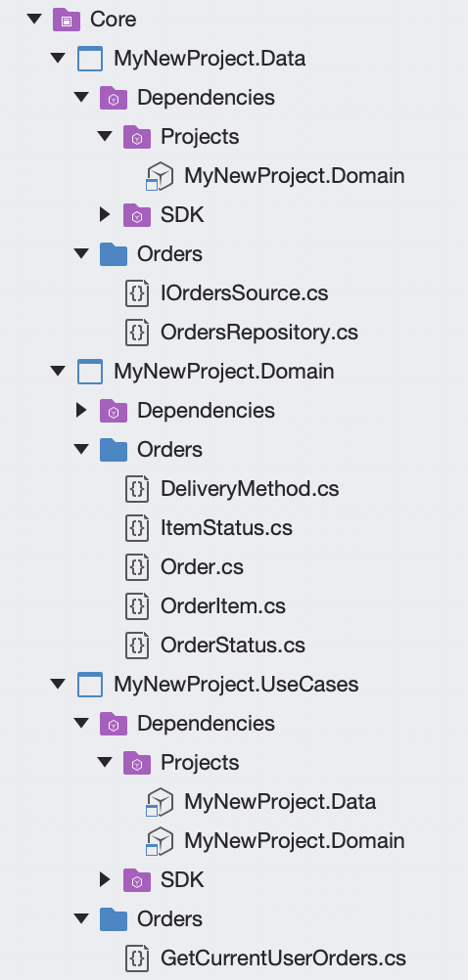Open the ItemStatus.cs file
This screenshot has width=468, height=980.
coord(226,528)
